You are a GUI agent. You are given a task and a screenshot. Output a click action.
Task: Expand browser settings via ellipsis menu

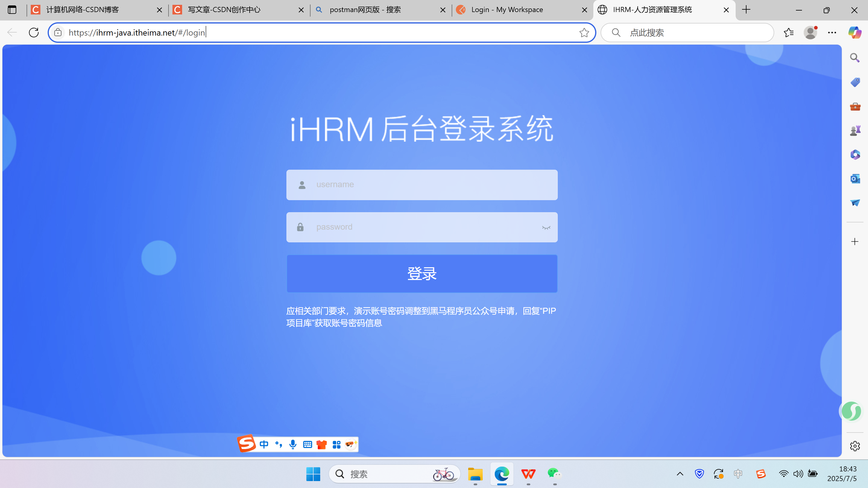tap(832, 32)
